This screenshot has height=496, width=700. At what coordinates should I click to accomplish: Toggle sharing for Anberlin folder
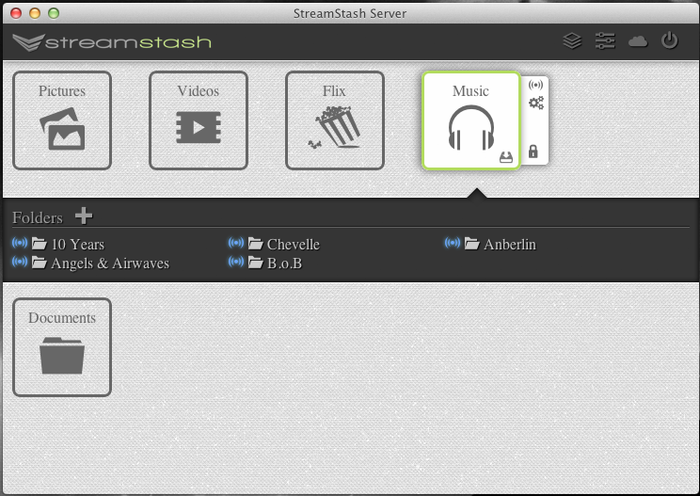(452, 243)
